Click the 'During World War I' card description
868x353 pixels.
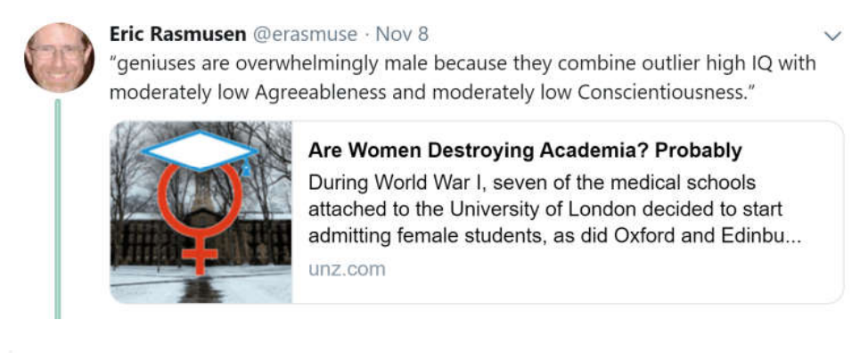(x=554, y=209)
